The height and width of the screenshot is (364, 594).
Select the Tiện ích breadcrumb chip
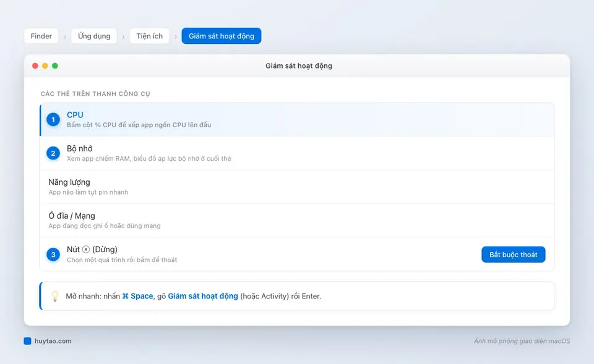[x=150, y=36]
